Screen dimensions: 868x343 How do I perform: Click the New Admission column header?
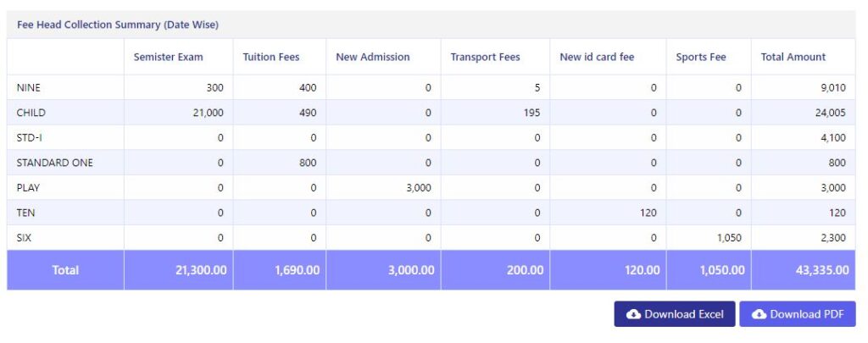(373, 57)
